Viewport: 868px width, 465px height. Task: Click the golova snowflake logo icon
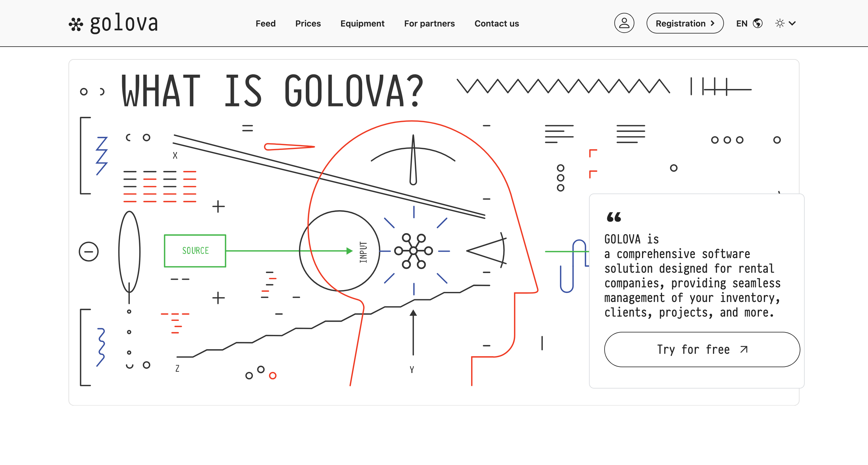(x=76, y=24)
